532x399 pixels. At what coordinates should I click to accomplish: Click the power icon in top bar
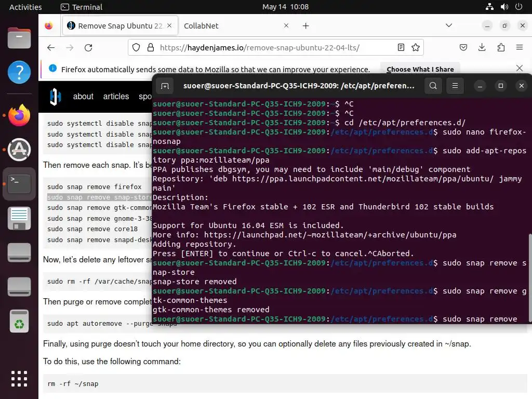tap(519, 7)
